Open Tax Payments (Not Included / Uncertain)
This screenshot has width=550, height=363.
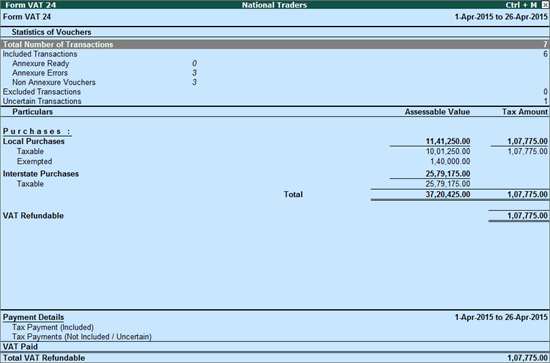[82, 337]
